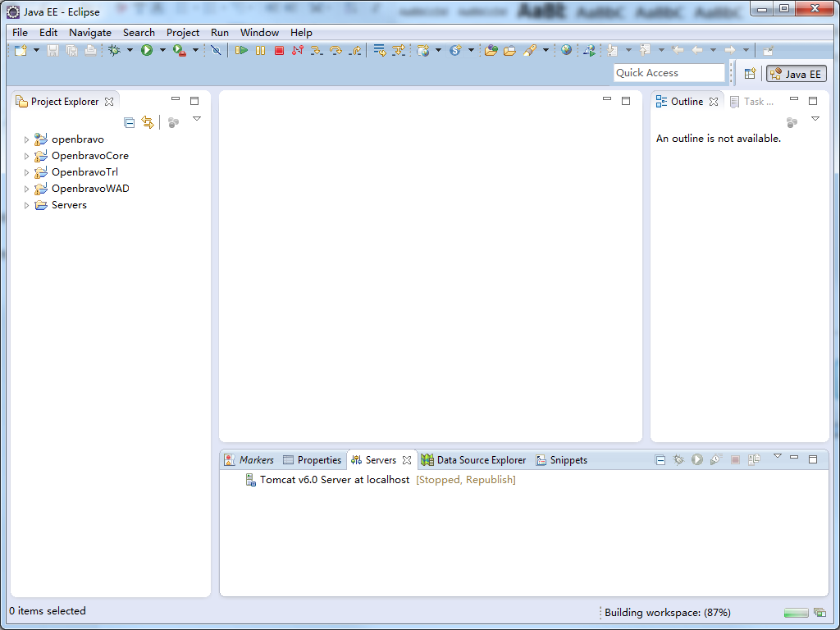Toggle Link with Editor in Project Explorer
840x630 pixels.
click(x=148, y=122)
